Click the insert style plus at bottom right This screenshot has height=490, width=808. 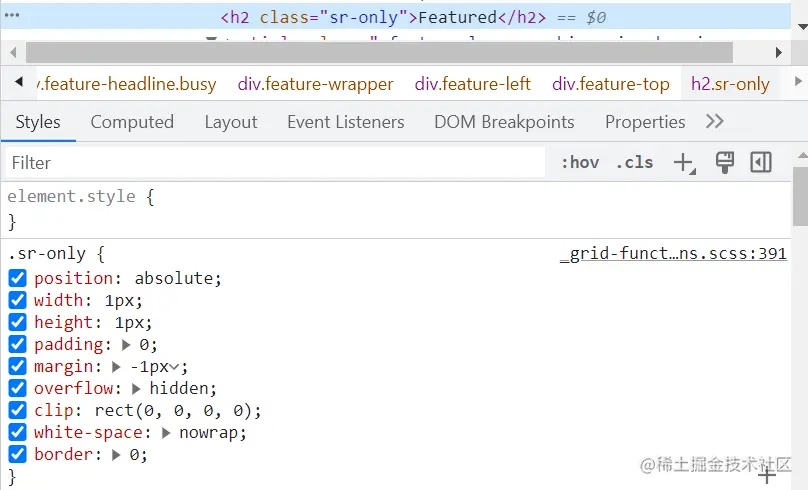(x=767, y=476)
